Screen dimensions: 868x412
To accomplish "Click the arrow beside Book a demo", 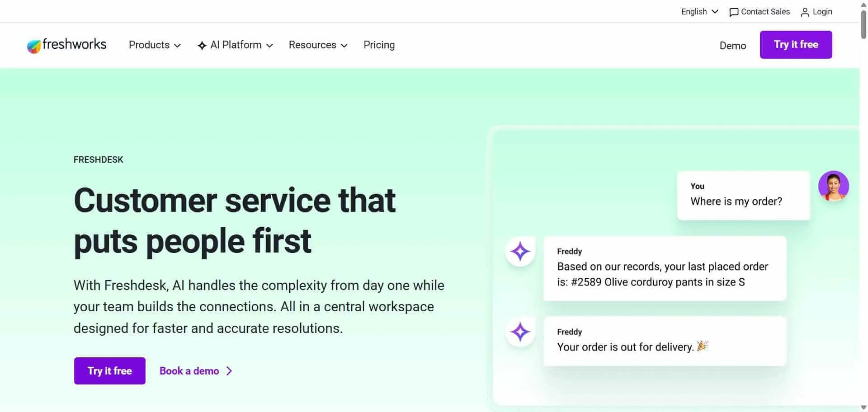I will [229, 371].
